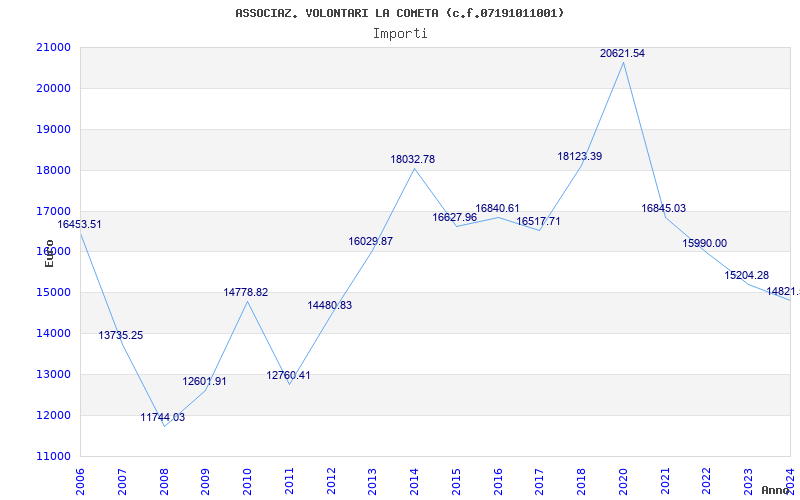Click the y-axis value 12000
Screen dimensions: 800x500
point(53,415)
